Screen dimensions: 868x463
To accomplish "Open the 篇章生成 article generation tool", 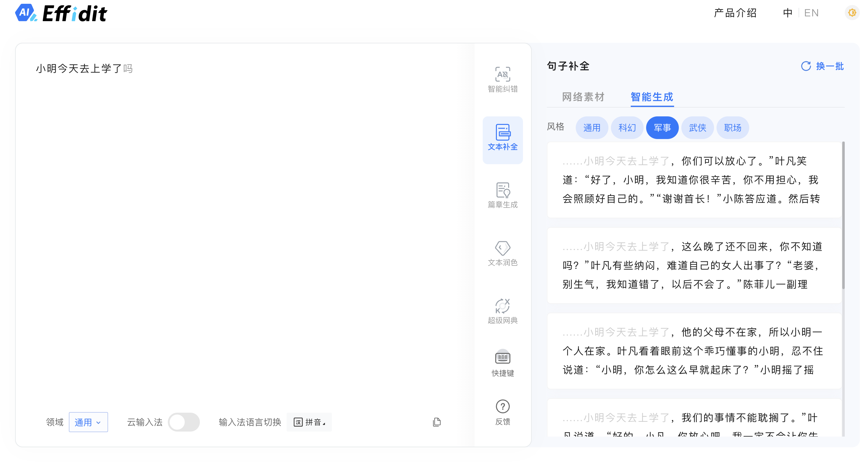I will point(503,195).
